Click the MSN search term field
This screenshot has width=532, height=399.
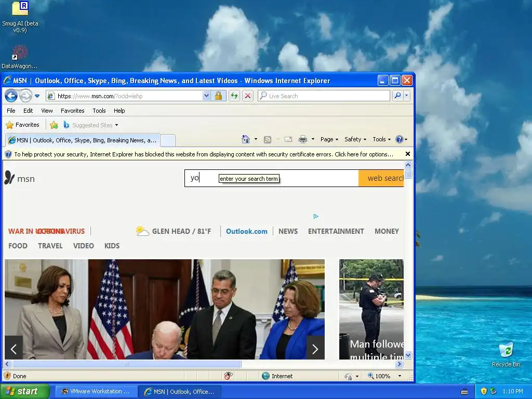pos(271,178)
